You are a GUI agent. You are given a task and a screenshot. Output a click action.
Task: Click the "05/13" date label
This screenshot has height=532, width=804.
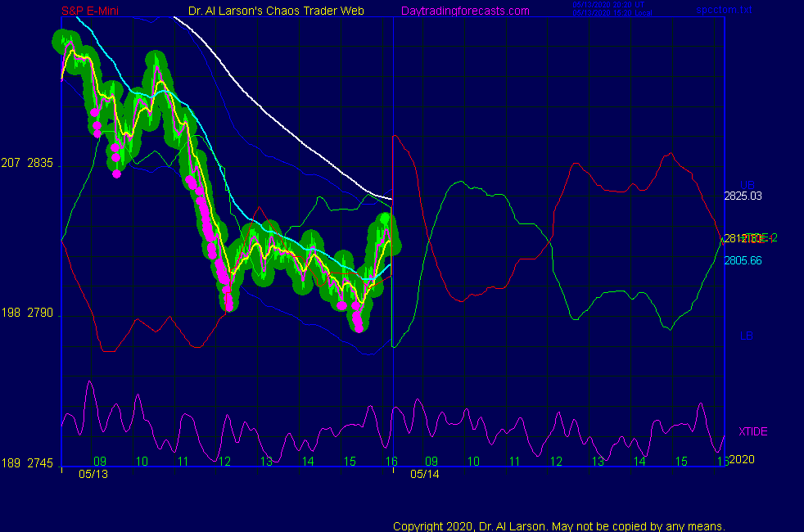(x=93, y=474)
